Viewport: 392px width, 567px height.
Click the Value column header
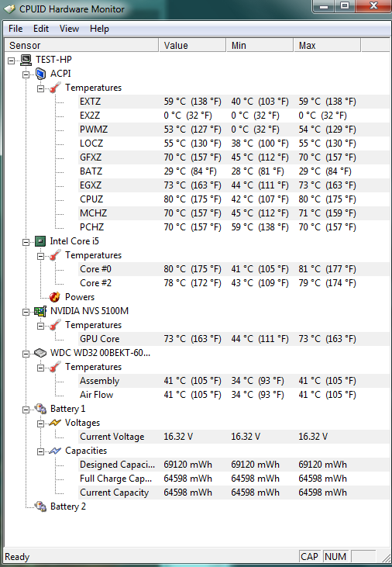(193, 46)
